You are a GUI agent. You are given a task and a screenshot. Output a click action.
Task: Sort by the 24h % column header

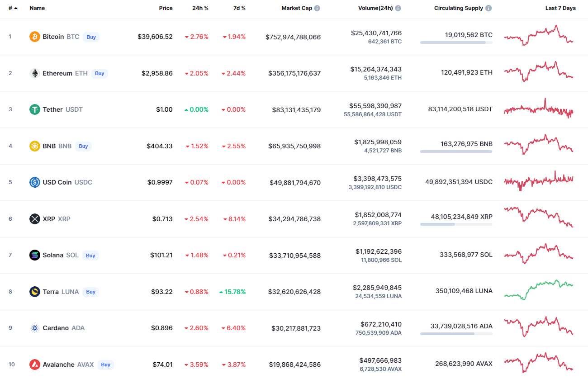(x=200, y=8)
